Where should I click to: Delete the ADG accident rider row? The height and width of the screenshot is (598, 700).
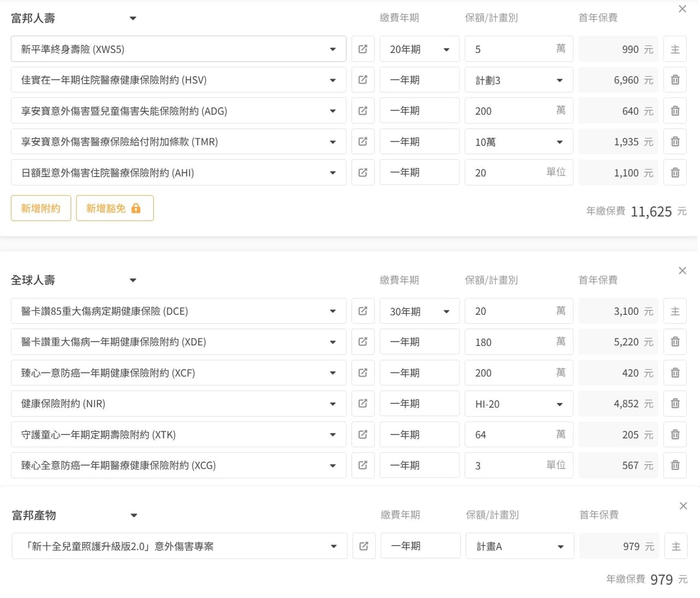pos(675,111)
